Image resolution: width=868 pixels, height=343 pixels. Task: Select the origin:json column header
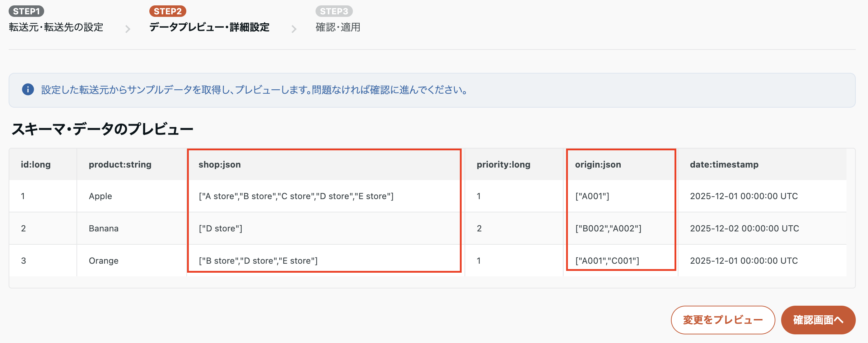(598, 165)
